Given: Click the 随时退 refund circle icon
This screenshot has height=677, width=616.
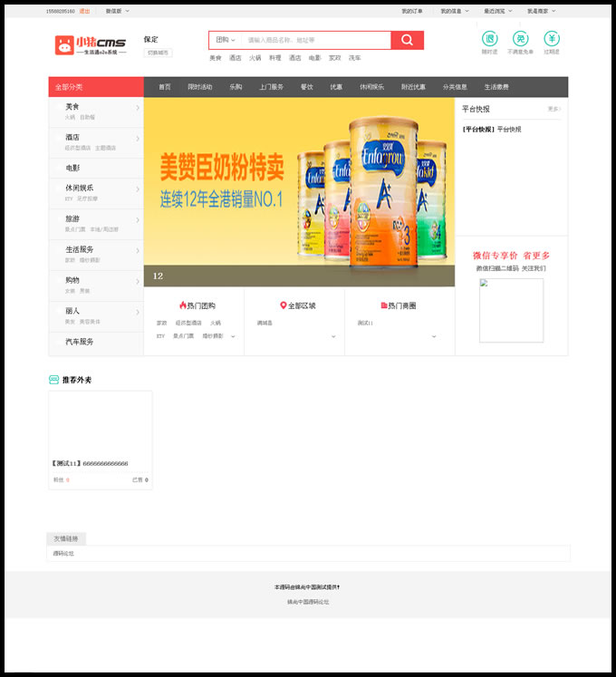Looking at the screenshot, I should tap(489, 39).
